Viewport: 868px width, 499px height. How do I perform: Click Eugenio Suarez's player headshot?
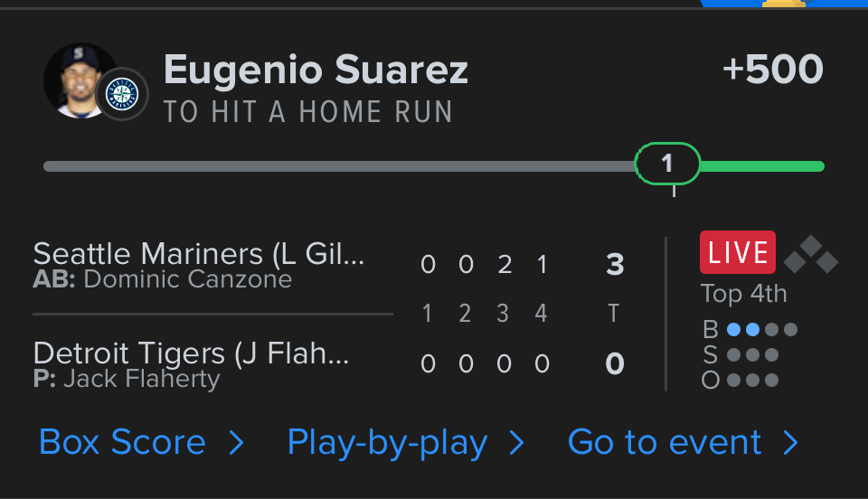80,80
